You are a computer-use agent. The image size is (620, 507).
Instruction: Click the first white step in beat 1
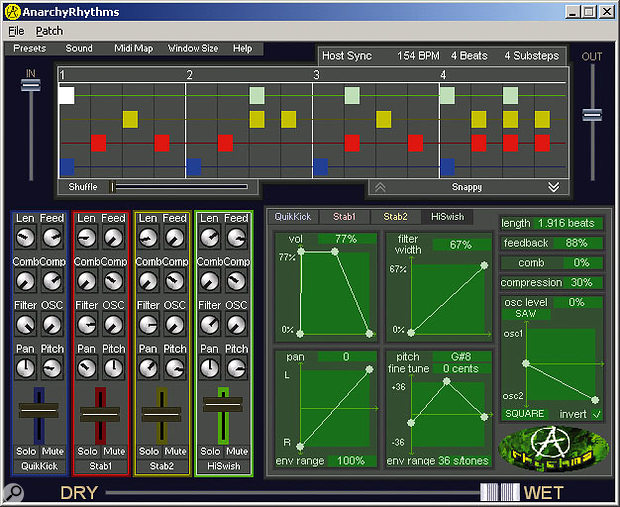pos(66,96)
